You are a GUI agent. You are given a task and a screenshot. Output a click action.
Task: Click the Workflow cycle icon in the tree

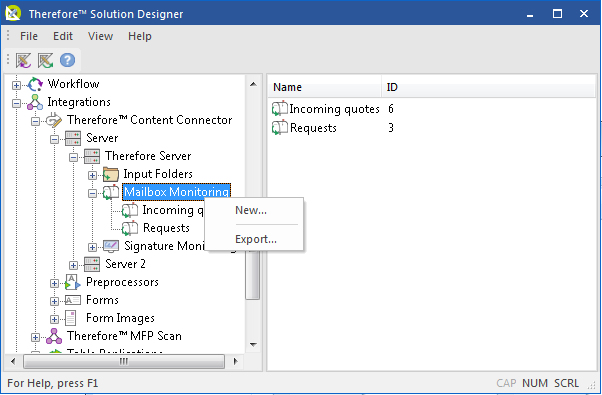pyautogui.click(x=35, y=84)
